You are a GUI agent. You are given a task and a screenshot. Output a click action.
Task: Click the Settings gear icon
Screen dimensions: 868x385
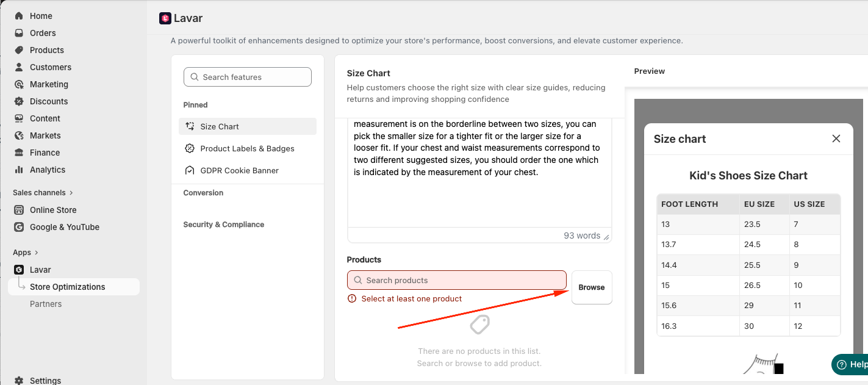19,380
